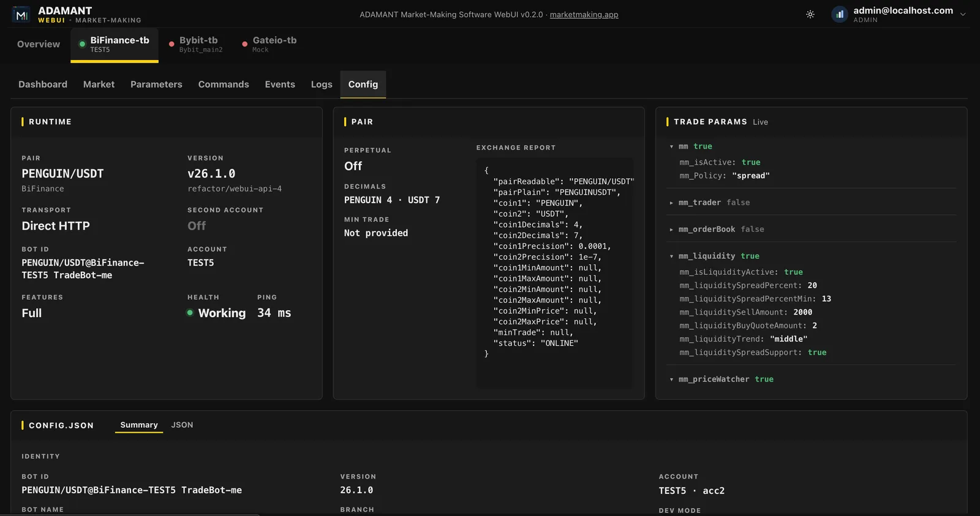The image size is (980, 516).
Task: Switch config.json to JSON view
Action: pos(182,425)
